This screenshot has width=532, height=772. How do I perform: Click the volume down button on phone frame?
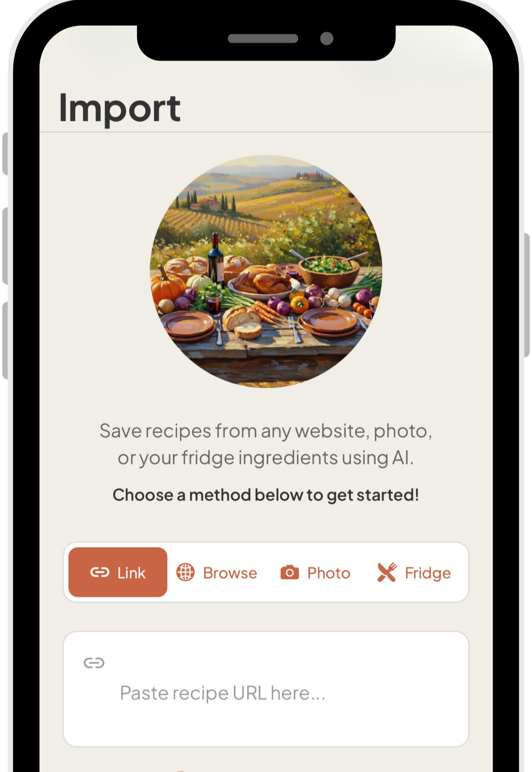(5, 341)
